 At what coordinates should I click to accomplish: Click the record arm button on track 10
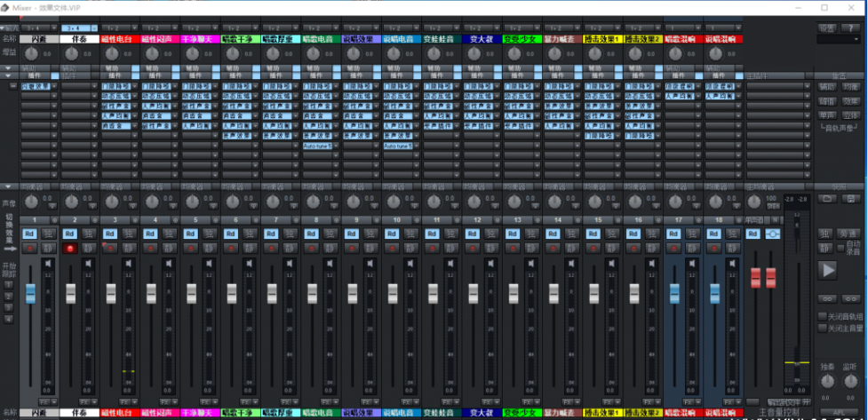coord(391,248)
